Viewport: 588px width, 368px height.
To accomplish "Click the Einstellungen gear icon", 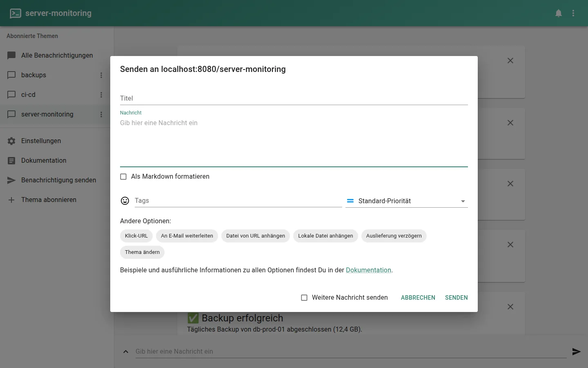I will point(11,141).
